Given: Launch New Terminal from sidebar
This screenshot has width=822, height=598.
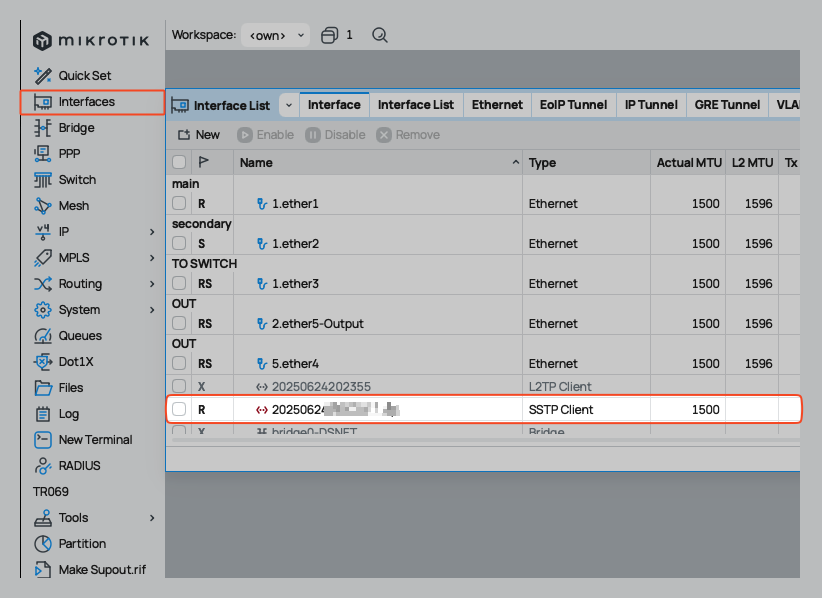Looking at the screenshot, I should pos(95,440).
